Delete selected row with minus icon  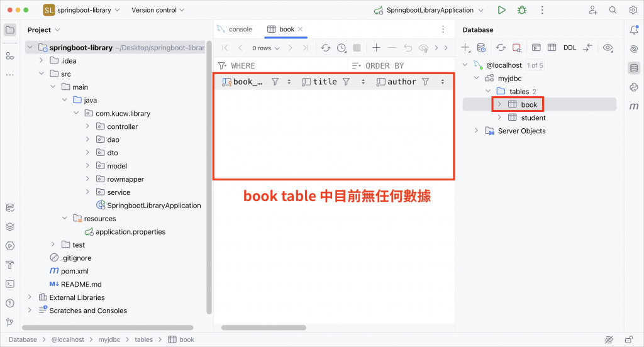click(392, 48)
